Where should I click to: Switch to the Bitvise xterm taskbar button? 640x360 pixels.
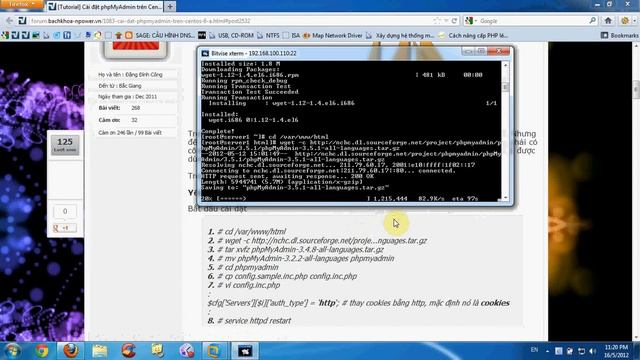pos(245,351)
